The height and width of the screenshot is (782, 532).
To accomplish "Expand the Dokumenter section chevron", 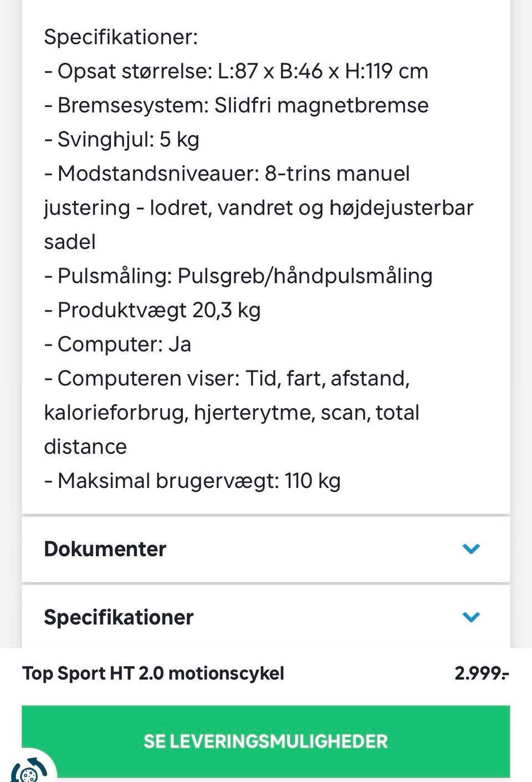I will coord(470,549).
